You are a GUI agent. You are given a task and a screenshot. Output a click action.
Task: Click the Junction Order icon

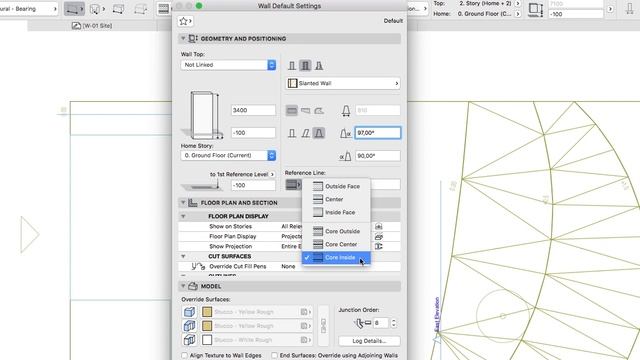click(362, 323)
